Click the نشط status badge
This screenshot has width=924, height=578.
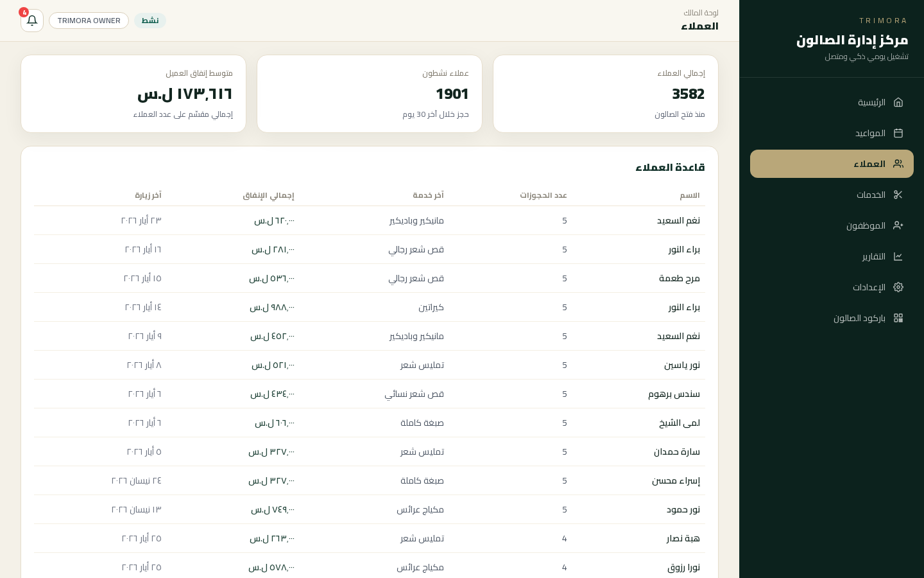[x=150, y=21]
